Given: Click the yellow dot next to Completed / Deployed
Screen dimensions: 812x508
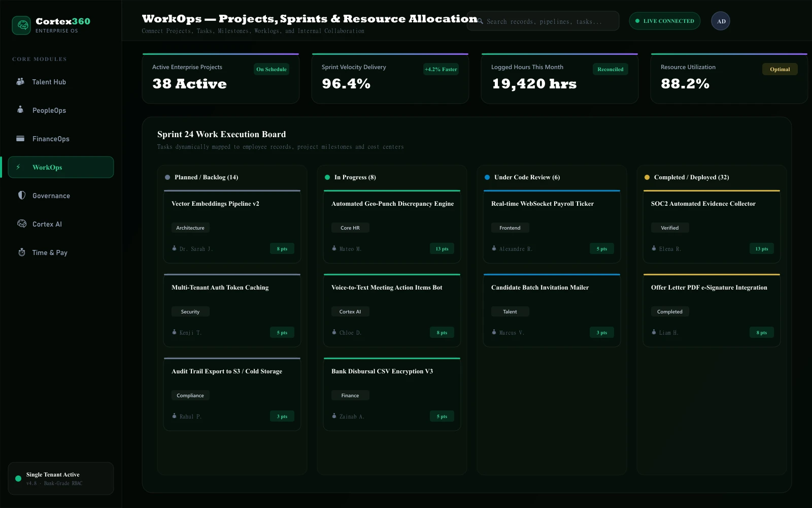Looking at the screenshot, I should [x=647, y=177].
